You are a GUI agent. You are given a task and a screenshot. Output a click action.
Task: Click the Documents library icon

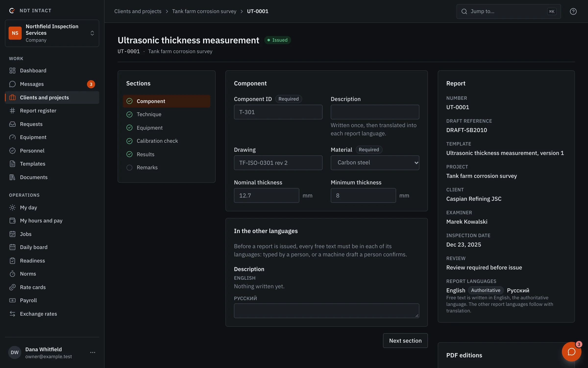coord(12,177)
